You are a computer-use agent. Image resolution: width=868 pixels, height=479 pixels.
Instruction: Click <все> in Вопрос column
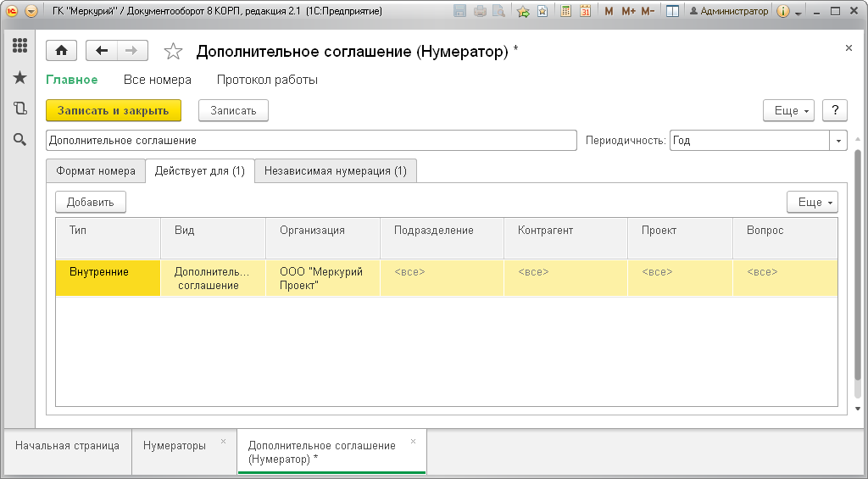pyautogui.click(x=785, y=278)
